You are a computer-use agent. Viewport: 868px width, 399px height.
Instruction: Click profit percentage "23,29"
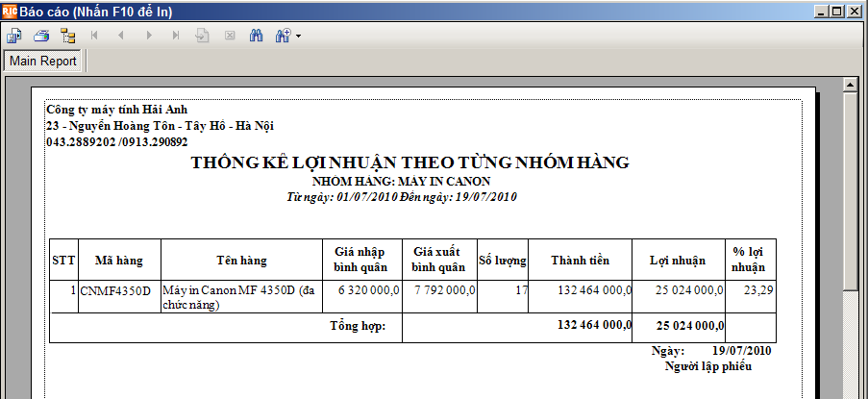pyautogui.click(x=758, y=290)
